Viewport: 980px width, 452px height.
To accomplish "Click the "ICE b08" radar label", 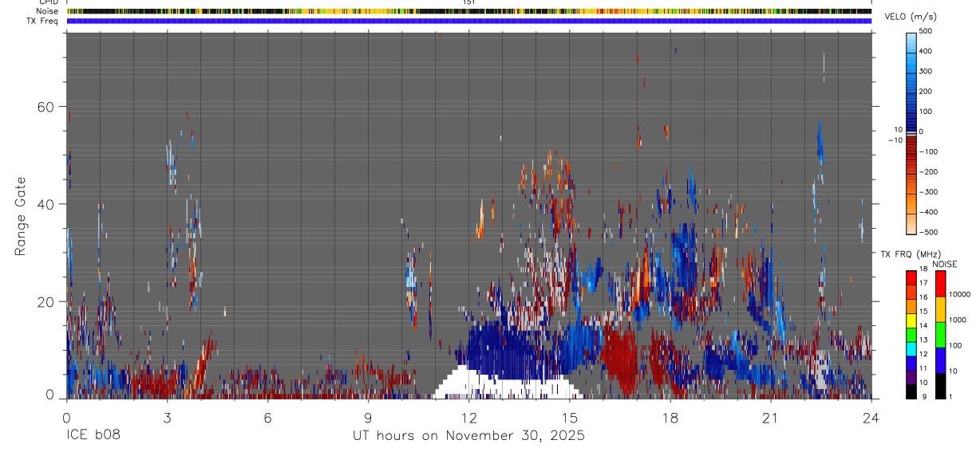I will pyautogui.click(x=93, y=436).
